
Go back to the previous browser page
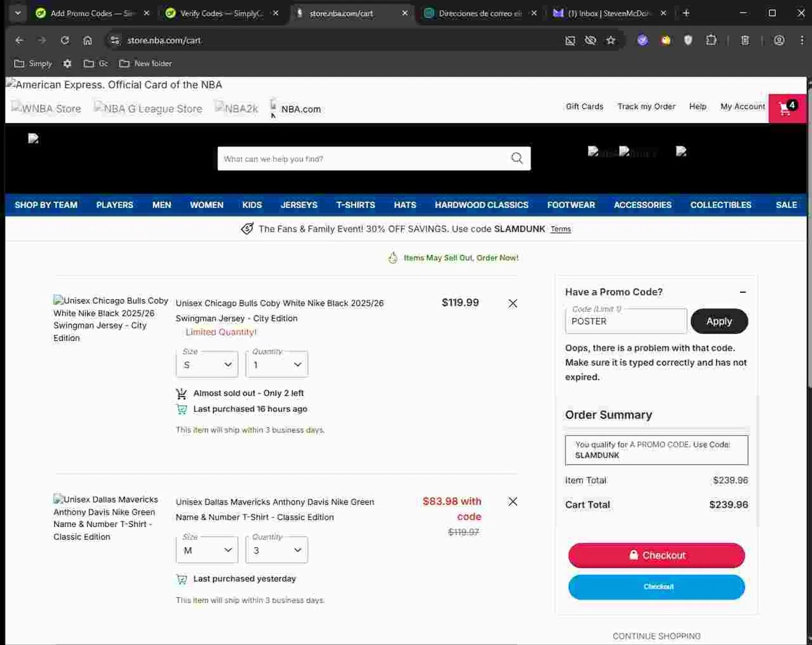(x=19, y=40)
